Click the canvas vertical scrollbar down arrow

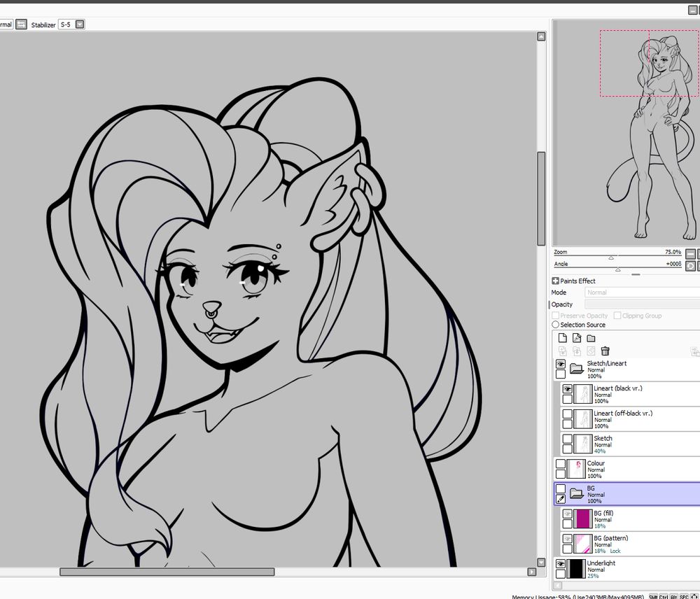click(541, 563)
